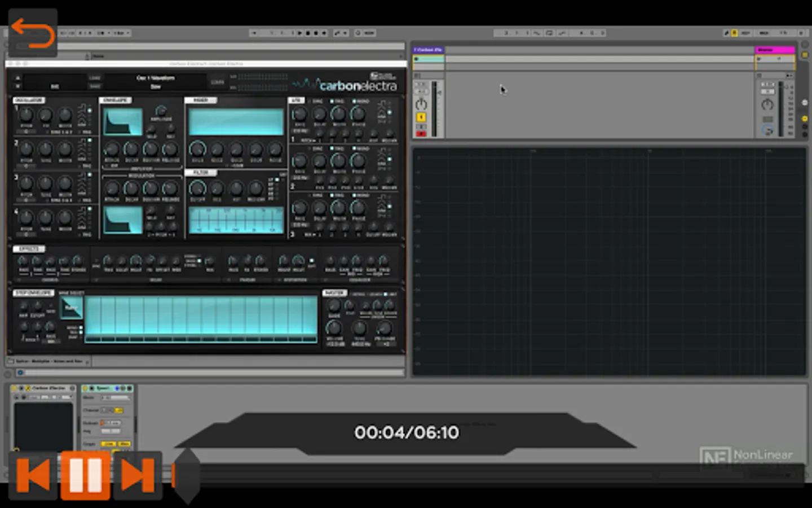Click the mixer waveform display
The height and width of the screenshot is (508, 812).
[236, 121]
